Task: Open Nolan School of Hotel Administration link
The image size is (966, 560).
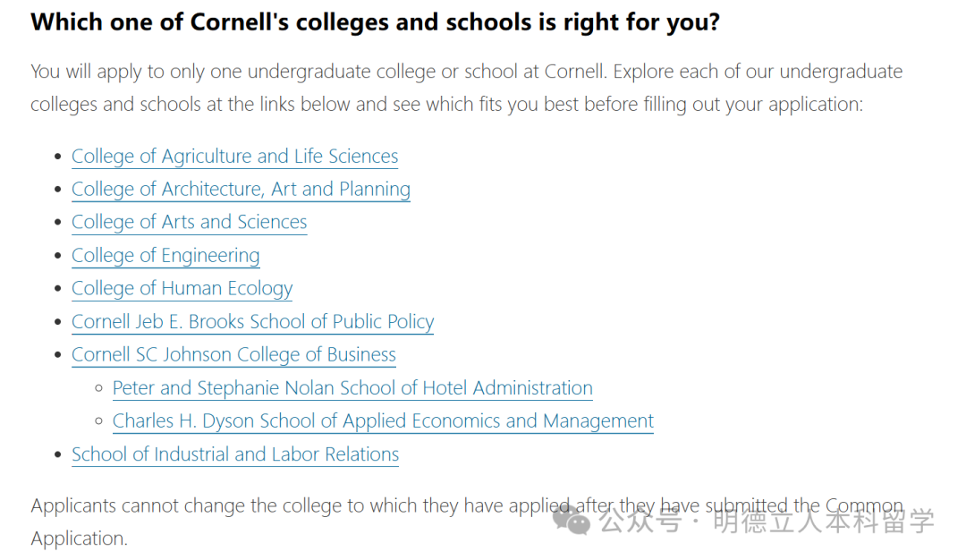Action: 352,388
